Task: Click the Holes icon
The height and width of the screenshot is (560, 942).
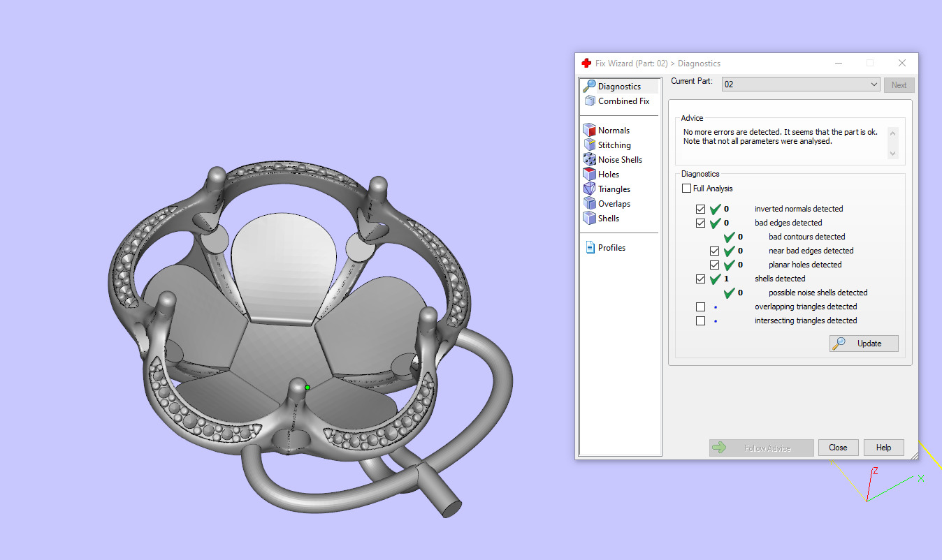Action: click(589, 174)
